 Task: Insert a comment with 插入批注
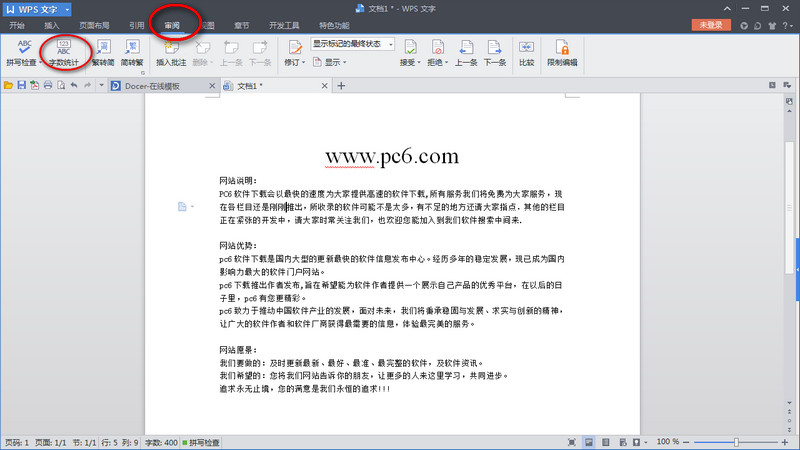171,52
